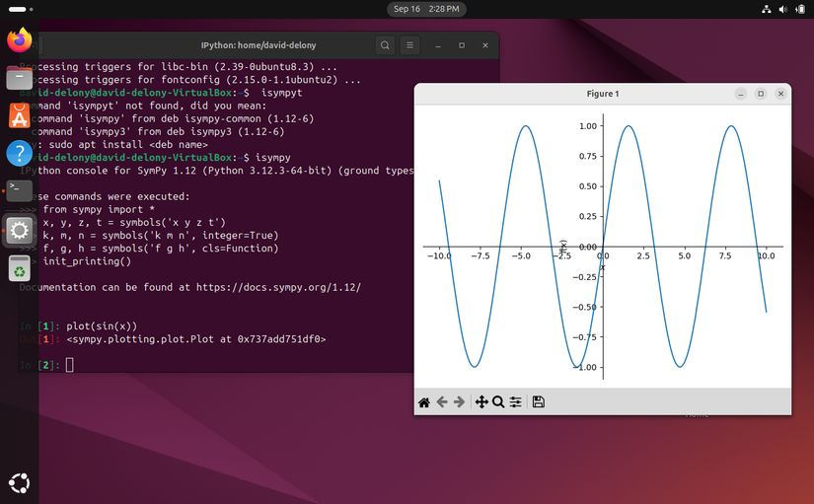Maximize the Figure 1 window
Image resolution: width=814 pixels, height=504 pixels.
pos(761,94)
